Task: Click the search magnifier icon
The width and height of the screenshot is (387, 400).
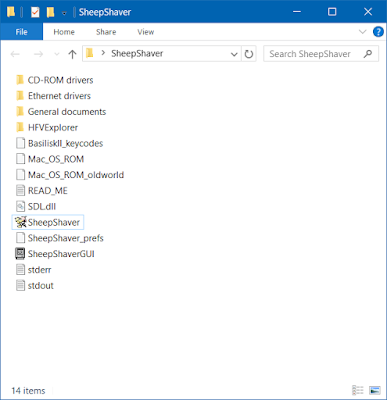Action: click(368, 54)
